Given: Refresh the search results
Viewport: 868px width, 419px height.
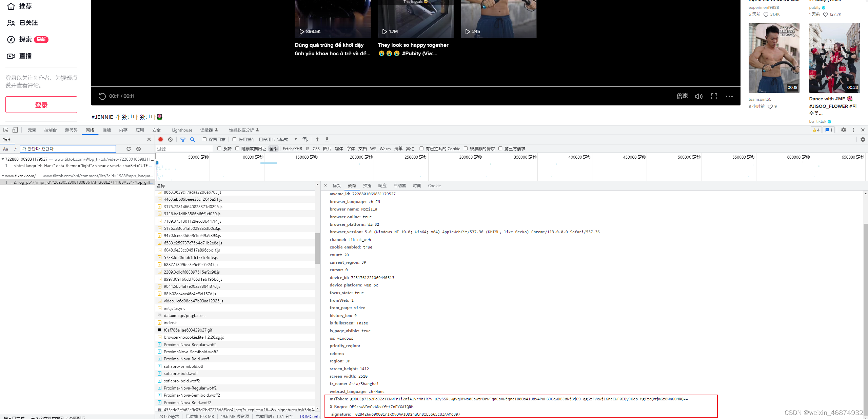Looking at the screenshot, I should (x=129, y=149).
